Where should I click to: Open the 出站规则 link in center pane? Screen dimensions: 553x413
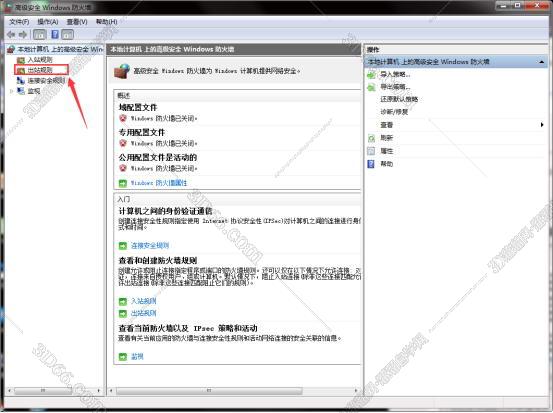point(144,313)
